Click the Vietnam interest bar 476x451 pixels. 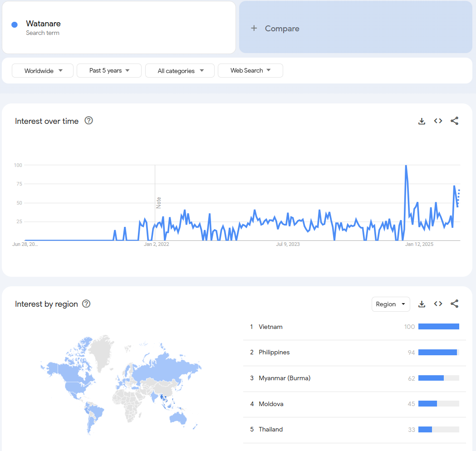[x=439, y=327]
